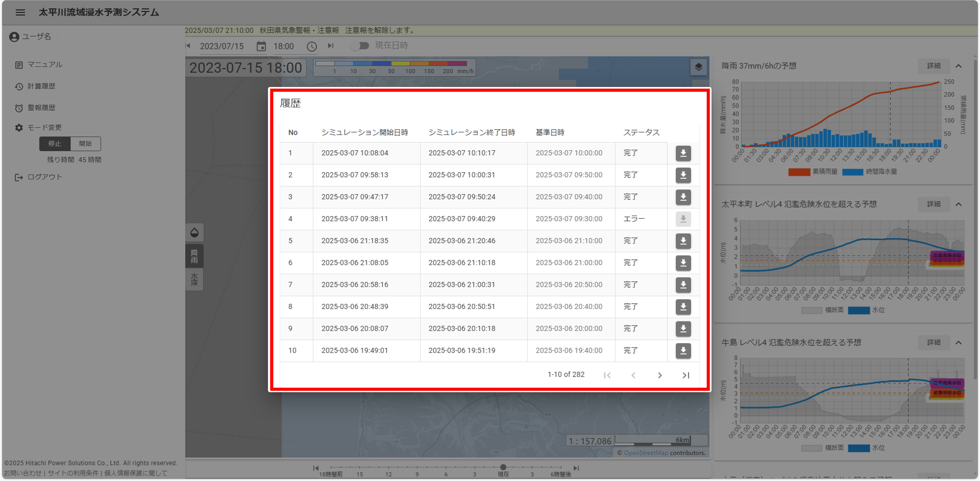The height and width of the screenshot is (481, 980).
Task: Download simulation result for row 1
Action: tap(683, 153)
